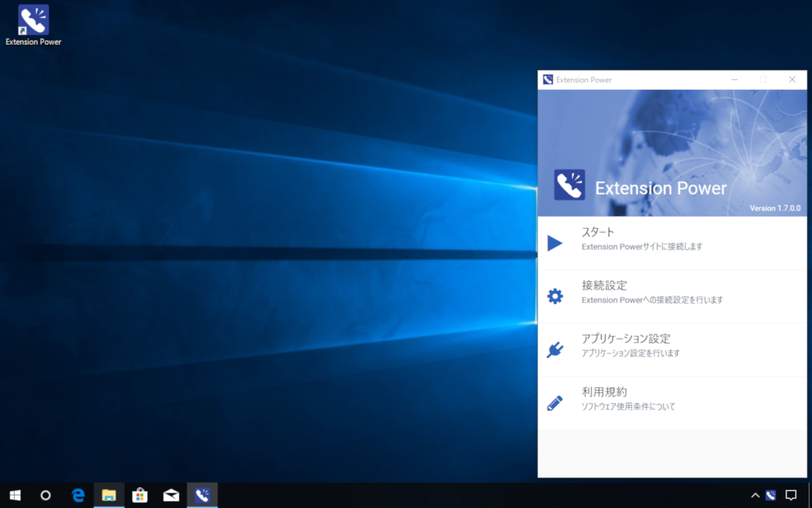Click the Extension Power icon in system tray
812x508 pixels.
[x=771, y=495]
